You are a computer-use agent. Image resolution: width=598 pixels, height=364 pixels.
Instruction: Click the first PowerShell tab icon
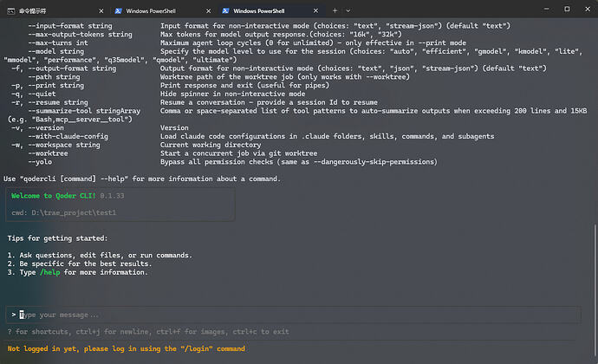[x=118, y=11]
